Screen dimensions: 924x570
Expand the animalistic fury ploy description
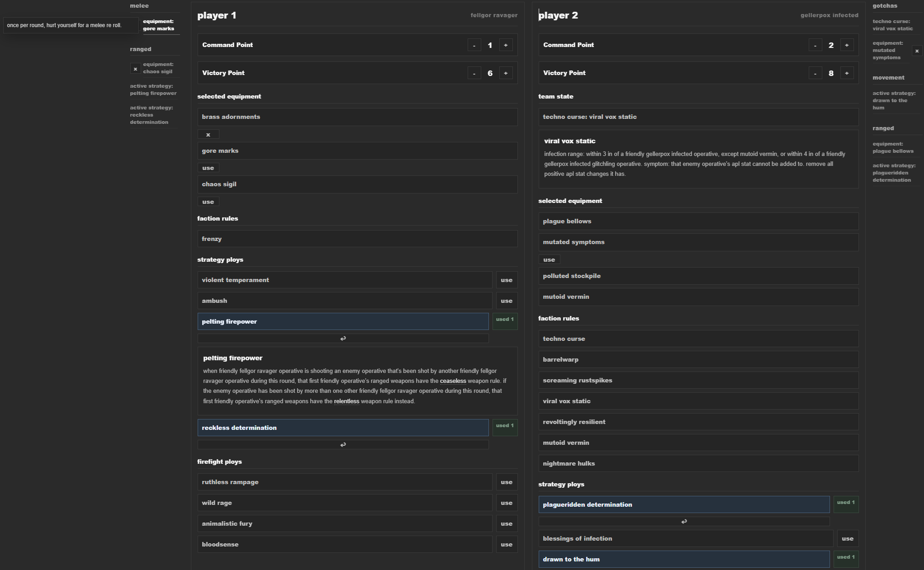(345, 523)
